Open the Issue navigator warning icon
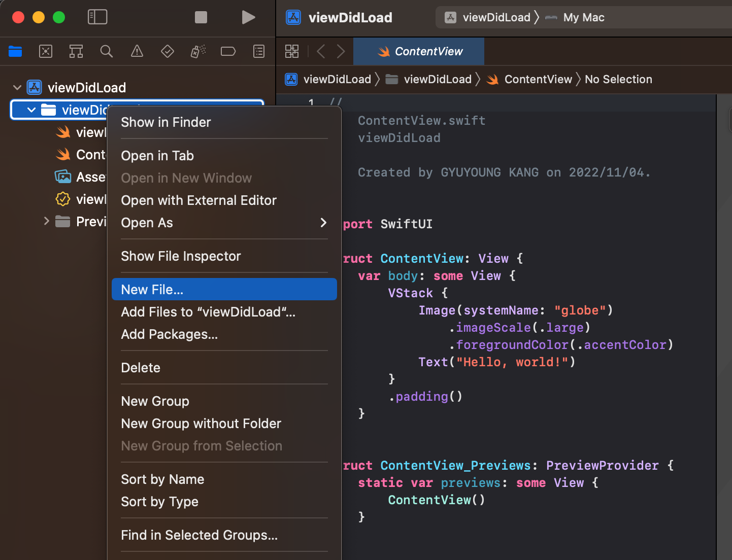This screenshot has height=560, width=732. click(x=137, y=51)
